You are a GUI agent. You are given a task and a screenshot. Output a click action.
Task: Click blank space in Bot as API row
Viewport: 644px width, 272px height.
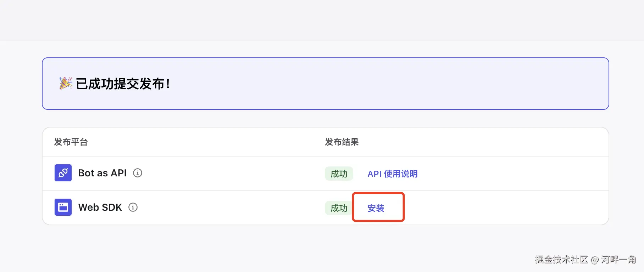(x=514, y=174)
